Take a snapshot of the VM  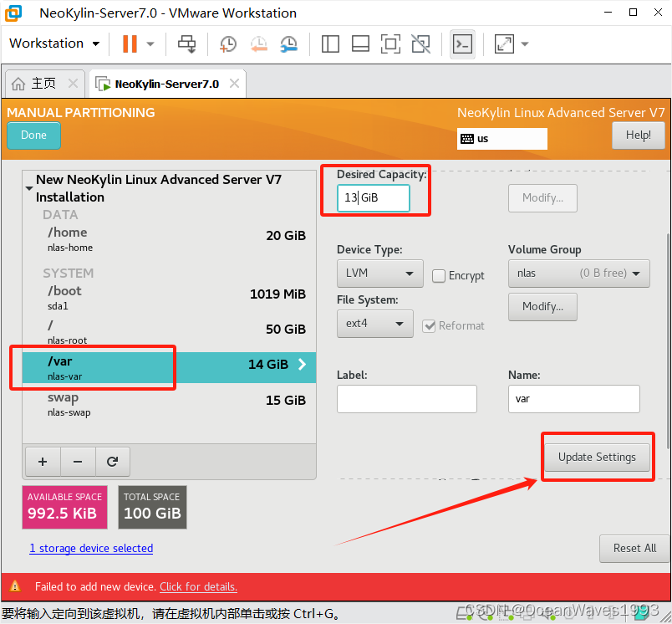tap(227, 43)
